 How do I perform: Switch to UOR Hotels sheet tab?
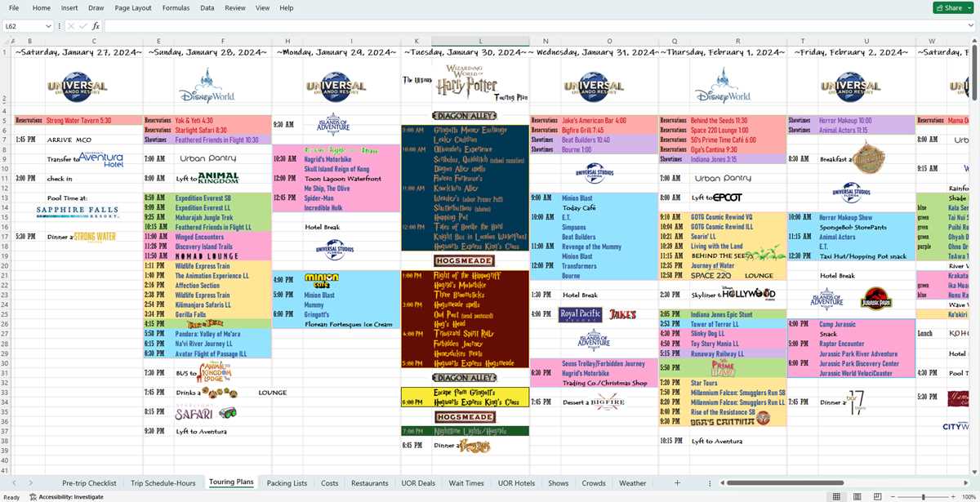click(516, 483)
